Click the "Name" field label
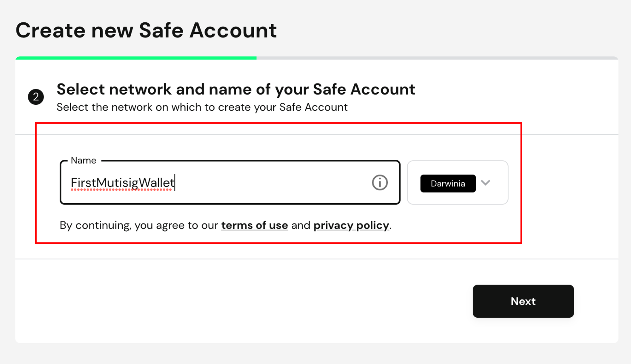 [x=83, y=160]
